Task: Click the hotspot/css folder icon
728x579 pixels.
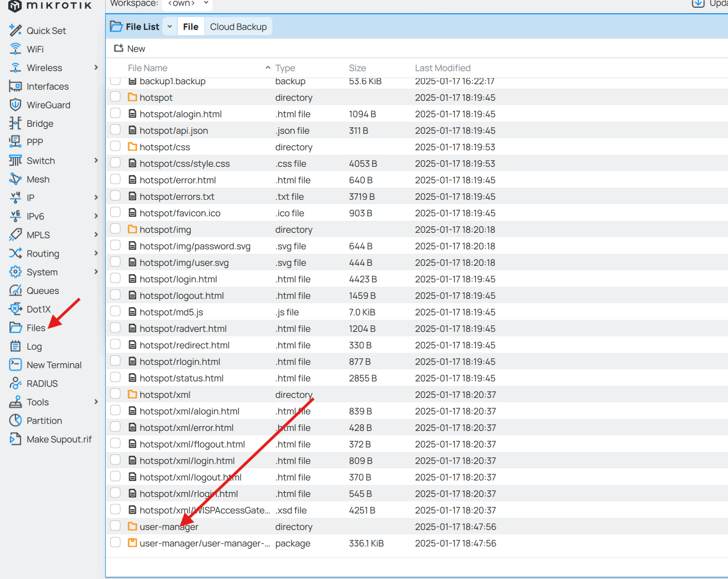Action: pyautogui.click(x=132, y=146)
